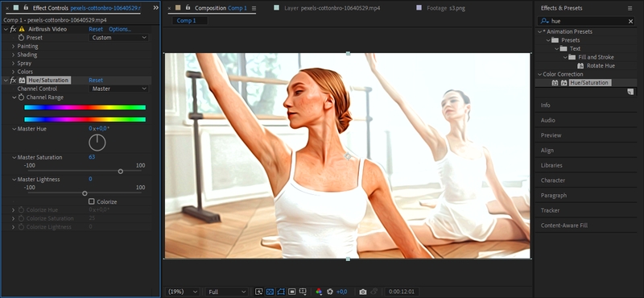Expand the Shading group
This screenshot has width=644, height=298.
click(14, 55)
